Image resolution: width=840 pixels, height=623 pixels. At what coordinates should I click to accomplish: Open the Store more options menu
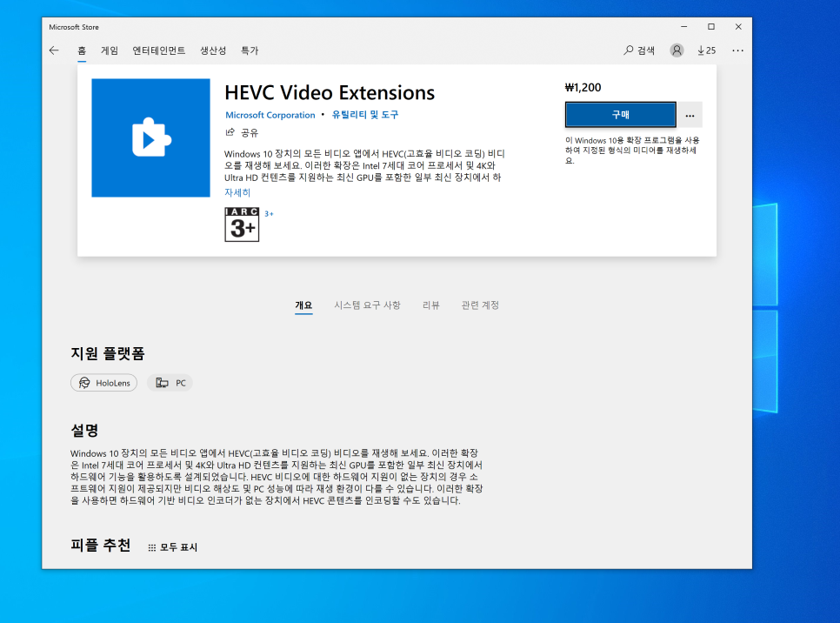pos(737,50)
